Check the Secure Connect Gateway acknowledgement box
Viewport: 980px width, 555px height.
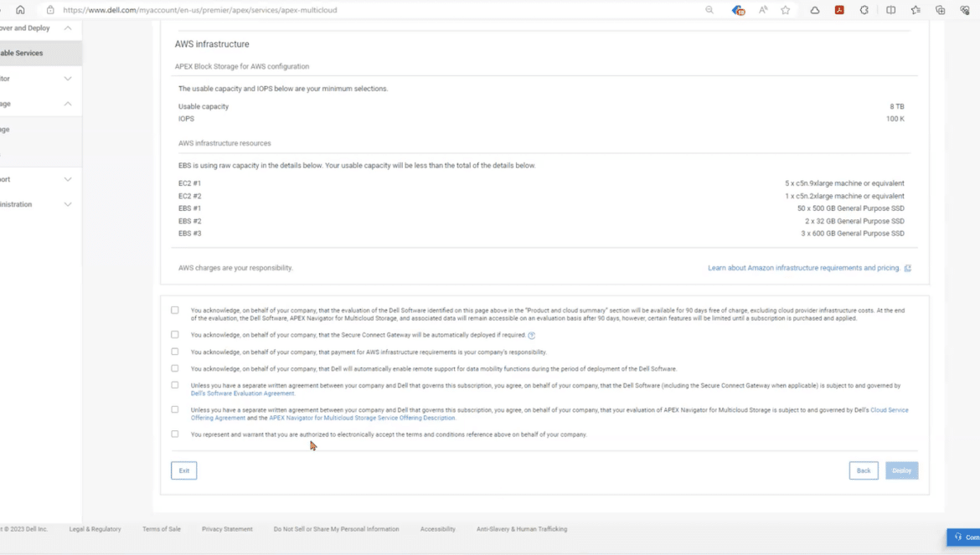pyautogui.click(x=175, y=335)
